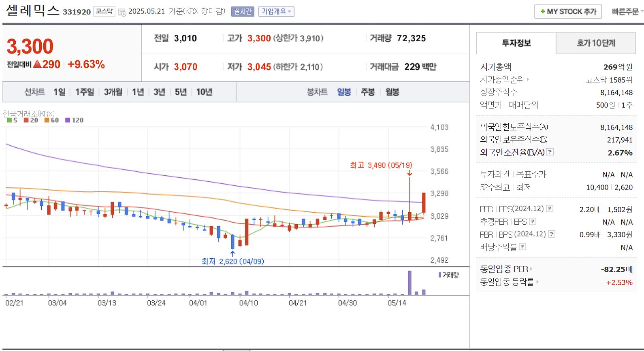Open the 시가총액순위 link
The height and width of the screenshot is (351, 644).
(502, 80)
